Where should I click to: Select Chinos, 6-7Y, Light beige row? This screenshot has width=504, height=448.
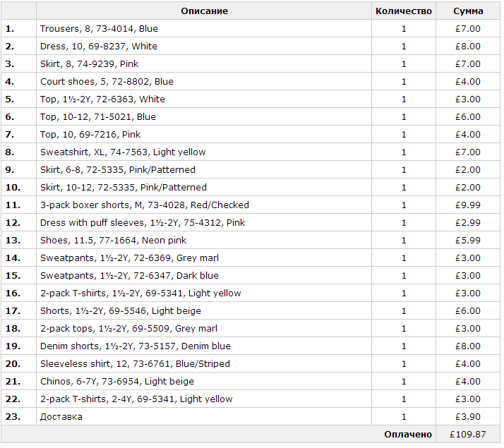coord(251,381)
